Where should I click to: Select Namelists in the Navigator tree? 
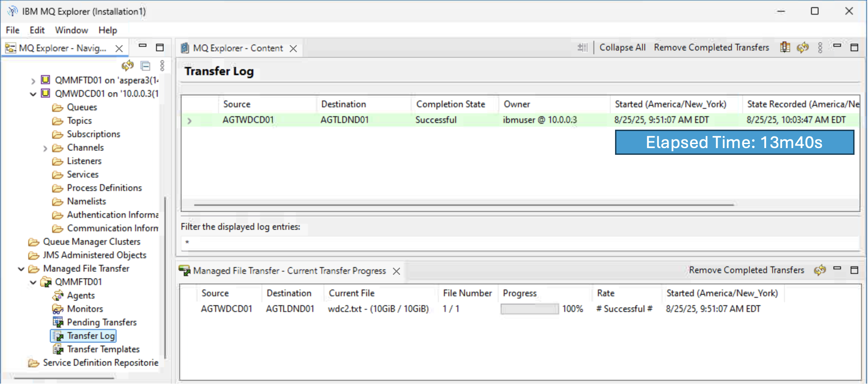tap(86, 201)
